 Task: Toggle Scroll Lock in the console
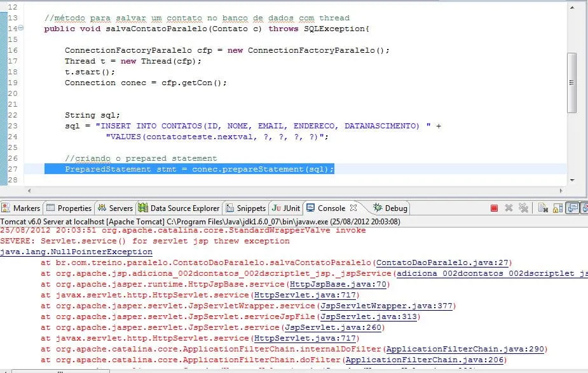point(557,208)
